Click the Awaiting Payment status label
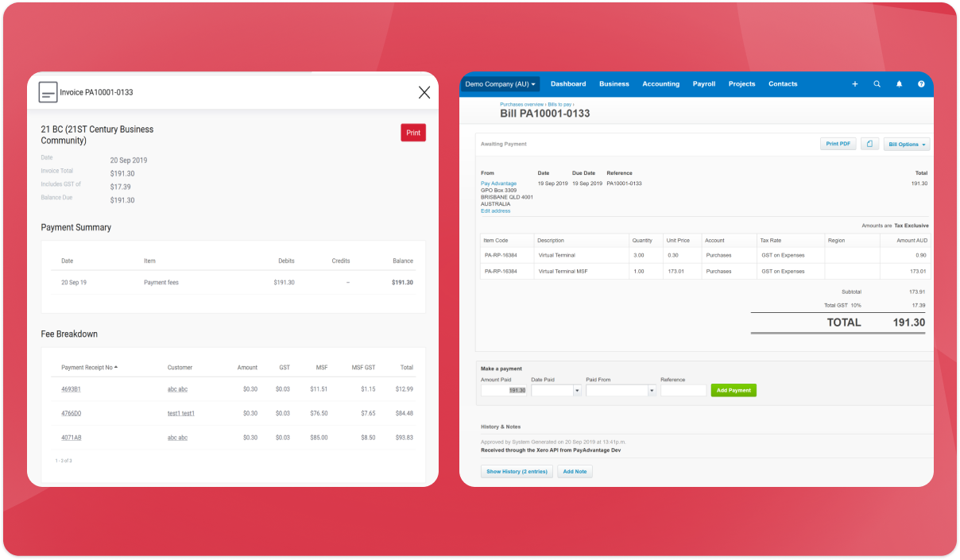Viewport: 960px width, 560px height. tap(504, 144)
